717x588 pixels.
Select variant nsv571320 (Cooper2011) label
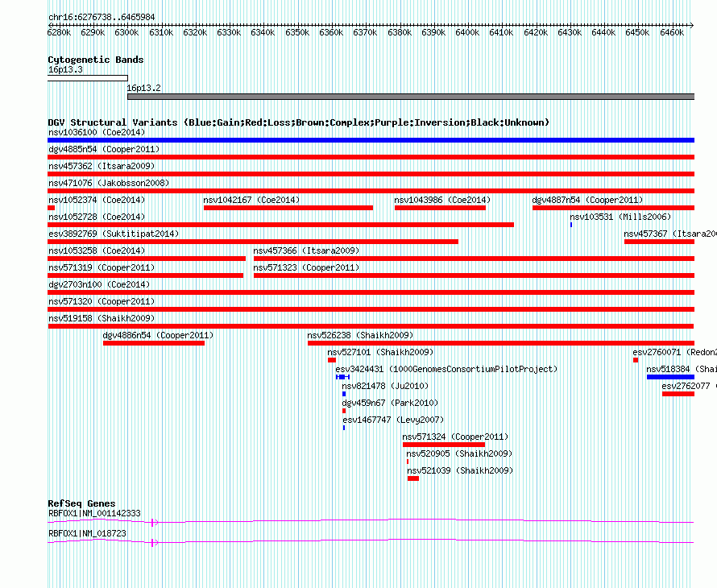102,301
